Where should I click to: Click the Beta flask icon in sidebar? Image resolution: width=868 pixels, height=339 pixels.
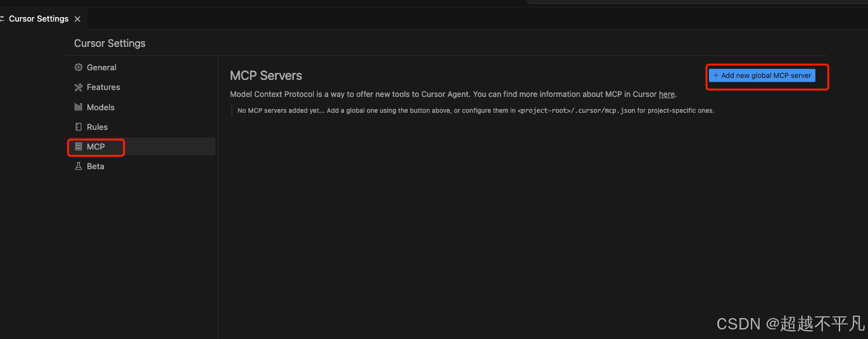click(x=79, y=166)
